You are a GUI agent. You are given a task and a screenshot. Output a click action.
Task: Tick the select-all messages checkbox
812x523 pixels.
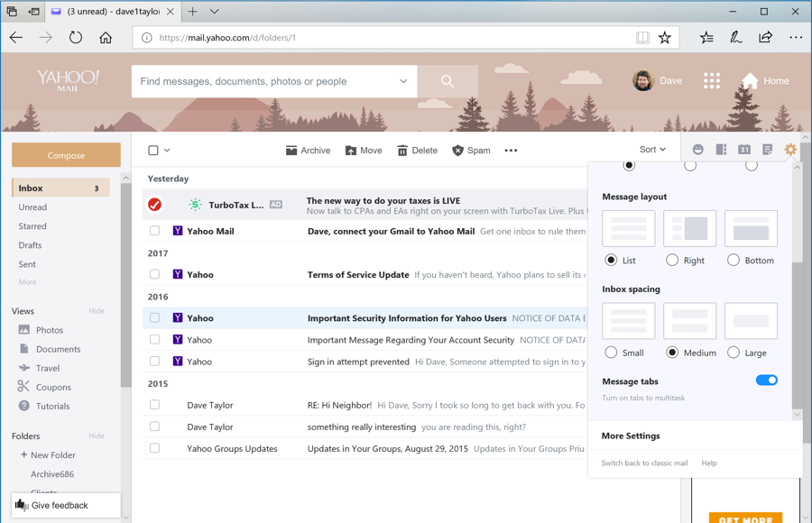coord(153,151)
